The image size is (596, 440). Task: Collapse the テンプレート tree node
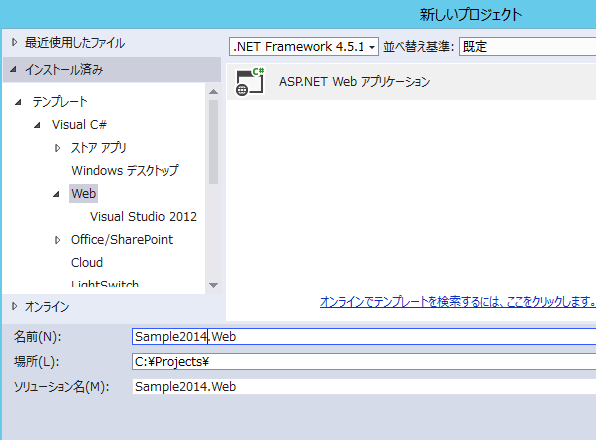pos(18,102)
